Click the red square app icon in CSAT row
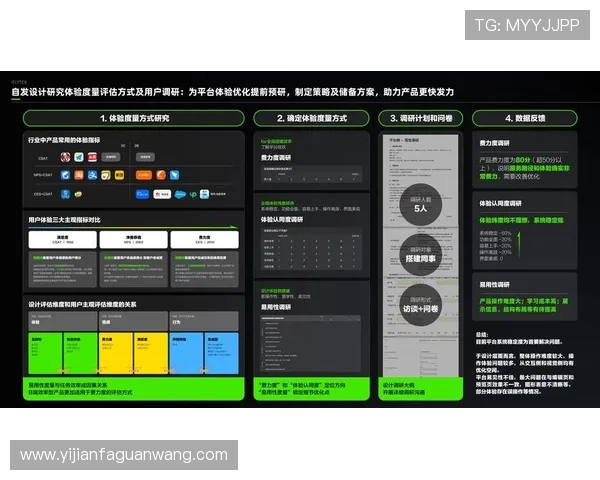This screenshot has height=480, width=600. [x=92, y=157]
